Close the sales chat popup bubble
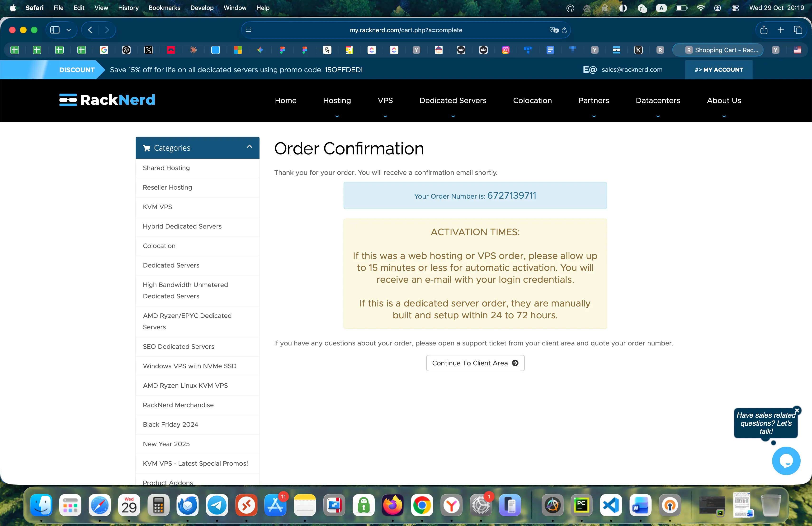The image size is (812, 526). 797,410
